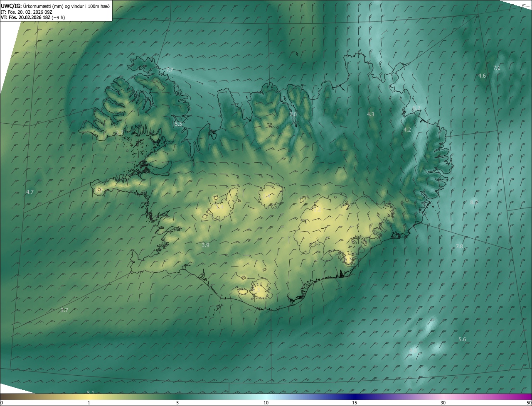Select the 15 tick label on the color scale

355,403
